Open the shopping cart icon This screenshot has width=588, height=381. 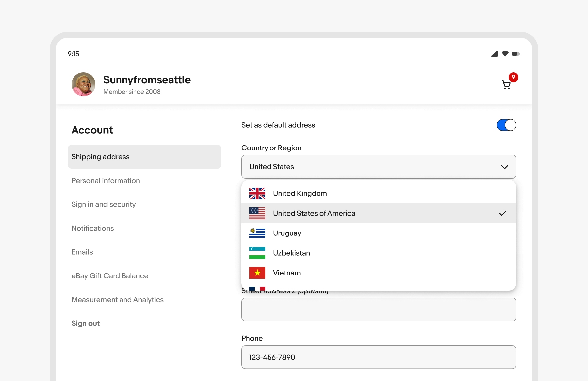click(506, 85)
